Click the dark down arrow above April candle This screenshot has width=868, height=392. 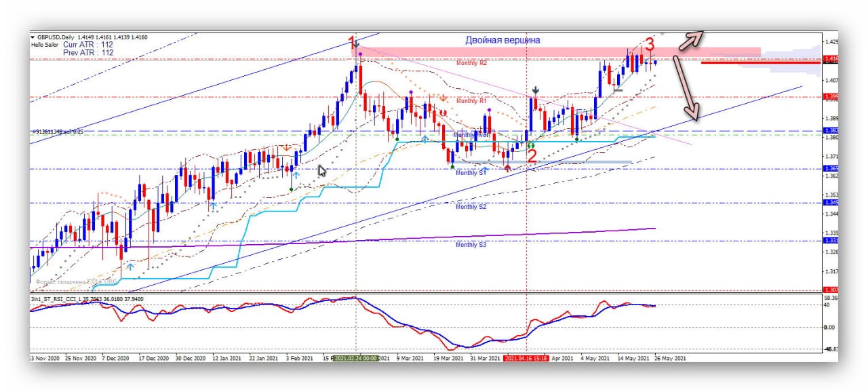(536, 90)
